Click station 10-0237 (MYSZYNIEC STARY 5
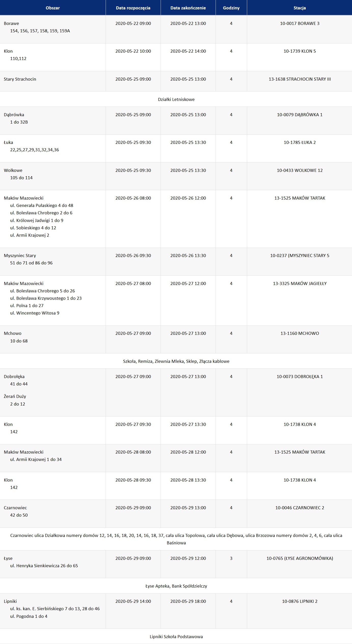This screenshot has width=352, height=644. (x=300, y=256)
